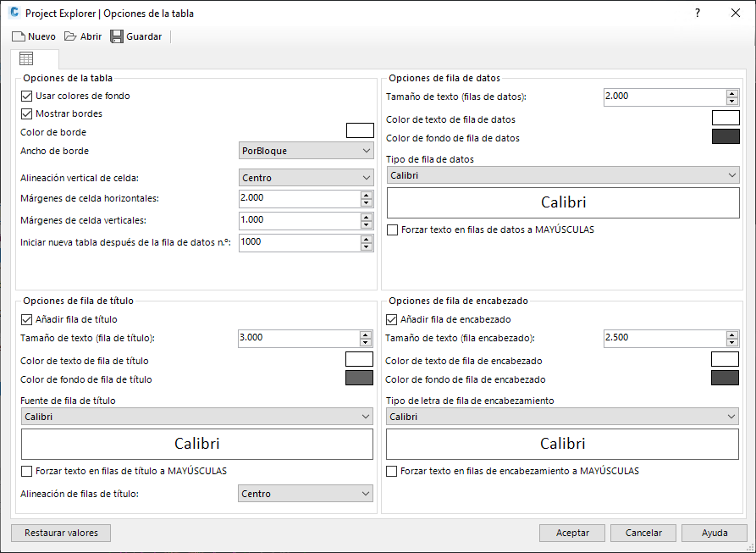The image size is (756, 553).
Task: Expand Alineación vertical de celda dropdown
Action: (x=306, y=178)
